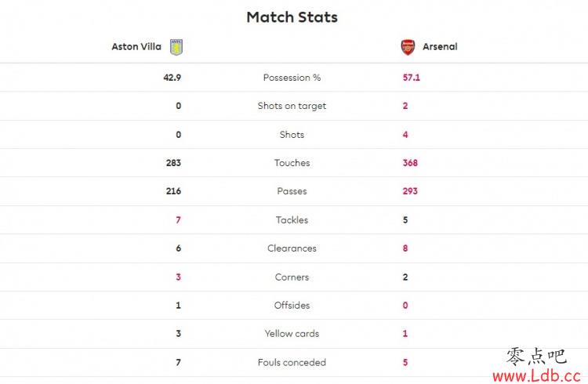Select the Match Stats heading
This screenshot has height=384, width=588.
[x=292, y=17]
